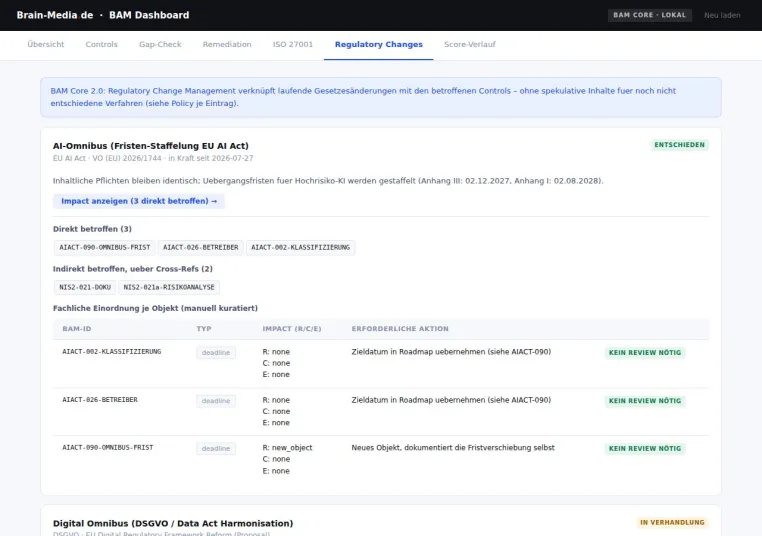This screenshot has height=536, width=762.
Task: Click the Inhaltliche Pflichten description text
Action: pyautogui.click(x=328, y=181)
